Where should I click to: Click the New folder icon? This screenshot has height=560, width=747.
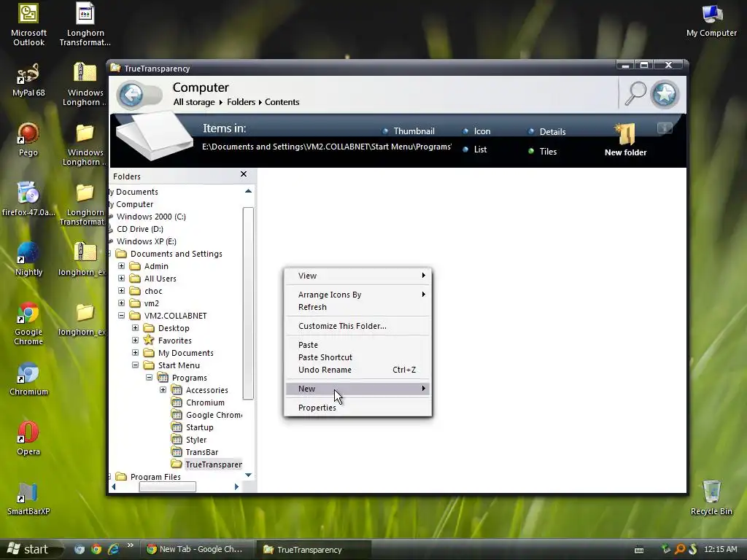coord(625,134)
